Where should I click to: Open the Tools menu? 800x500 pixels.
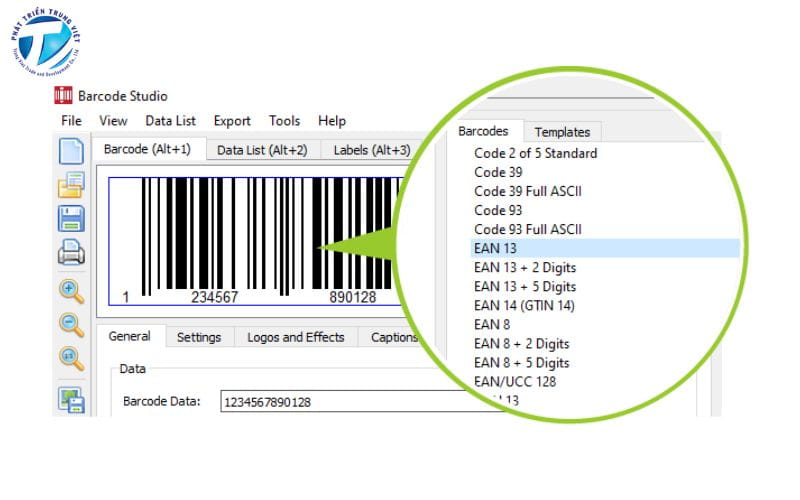[284, 121]
